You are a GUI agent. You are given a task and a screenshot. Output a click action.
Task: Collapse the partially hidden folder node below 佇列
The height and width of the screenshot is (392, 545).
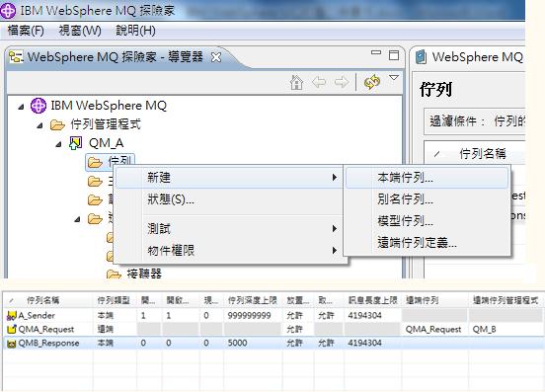(78, 219)
